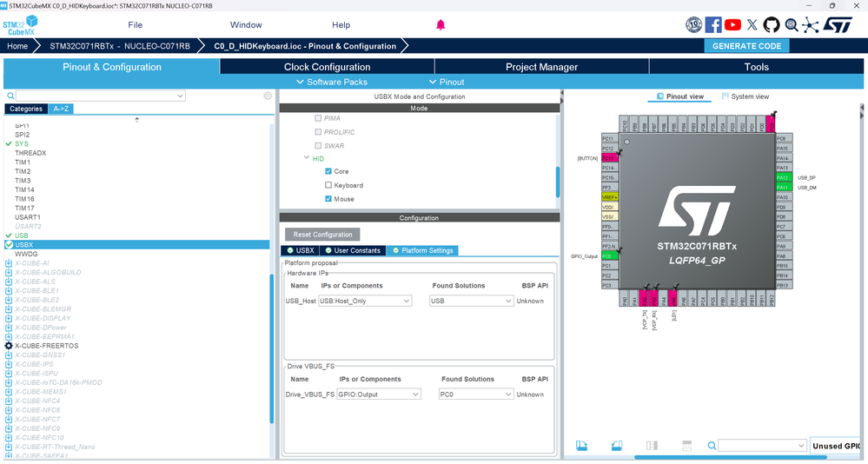Open the GPIO:Output components dropdown
Screen dimensions: 868x464
(379, 394)
